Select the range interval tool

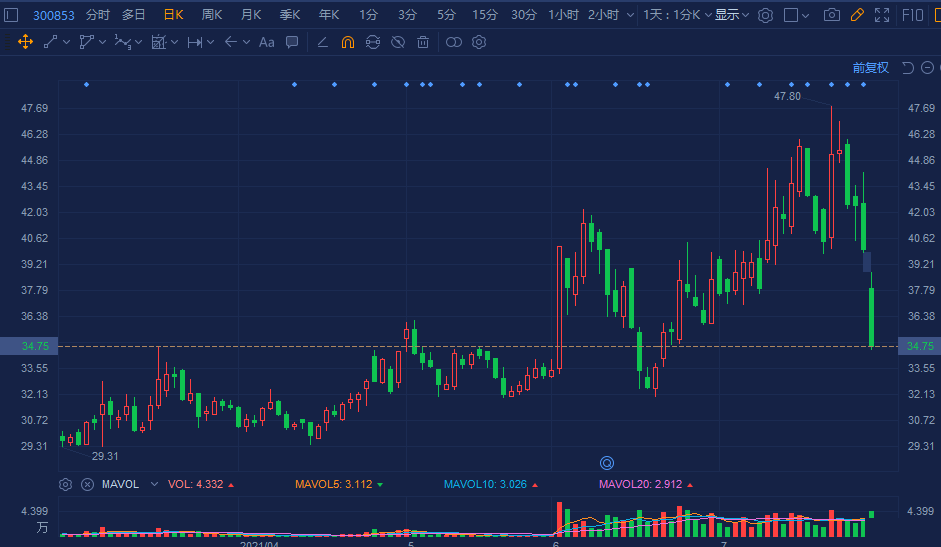coord(194,42)
